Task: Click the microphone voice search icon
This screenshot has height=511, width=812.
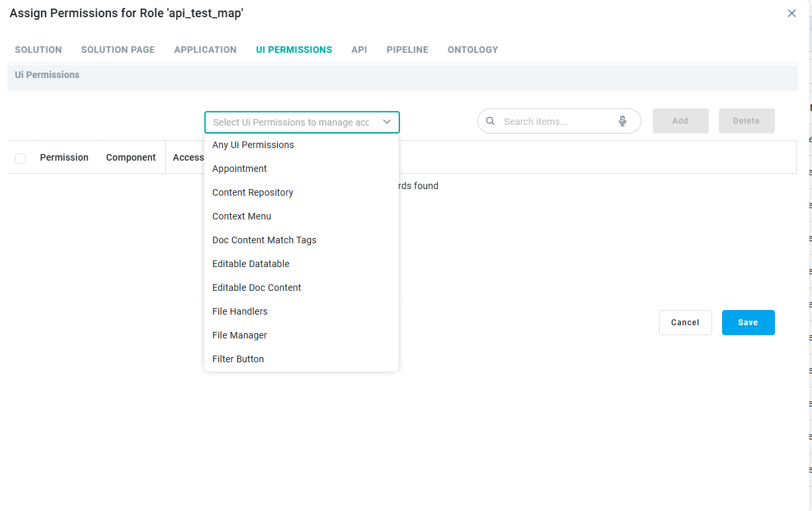Action: pos(622,122)
